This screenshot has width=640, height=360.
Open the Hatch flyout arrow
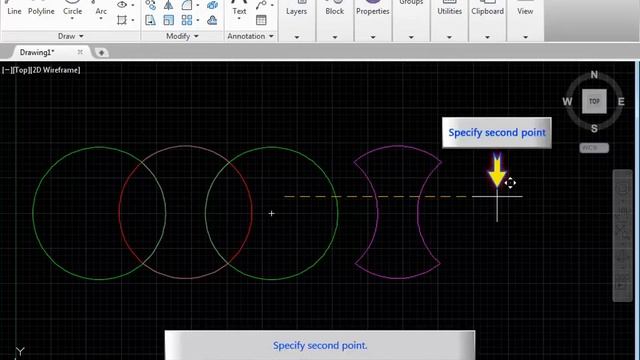tap(133, 20)
